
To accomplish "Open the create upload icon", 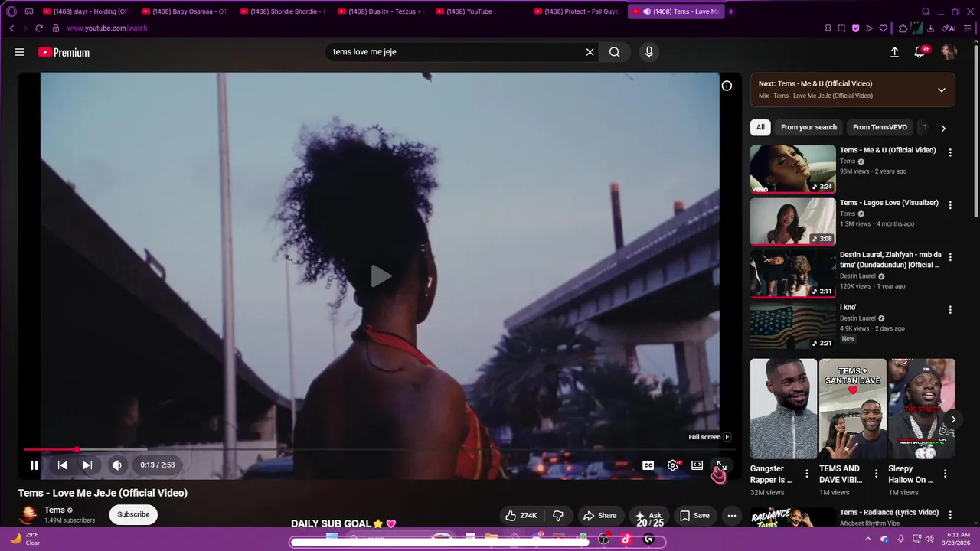I will click(894, 52).
